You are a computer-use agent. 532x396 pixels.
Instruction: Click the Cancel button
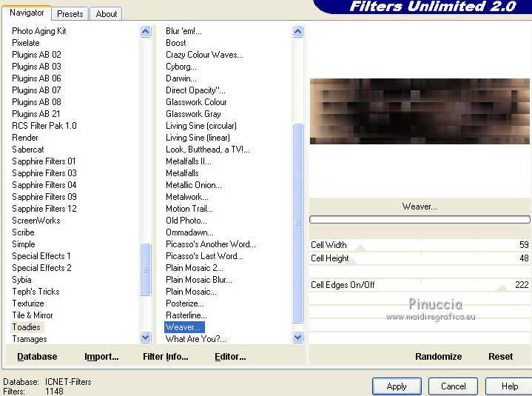click(x=453, y=386)
